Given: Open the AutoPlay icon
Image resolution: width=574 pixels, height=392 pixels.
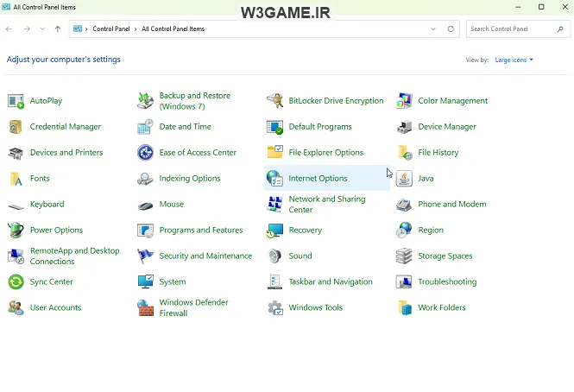Looking at the screenshot, I should pyautogui.click(x=16, y=101).
